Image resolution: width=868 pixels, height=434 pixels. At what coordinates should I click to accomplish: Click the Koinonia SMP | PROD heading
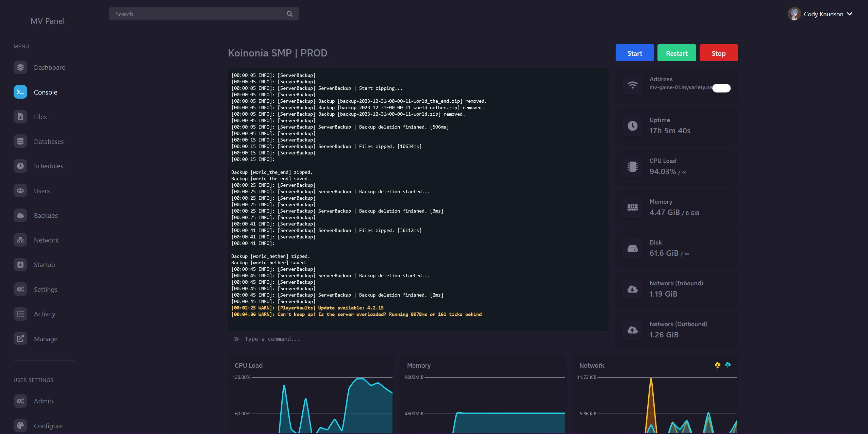click(x=278, y=53)
